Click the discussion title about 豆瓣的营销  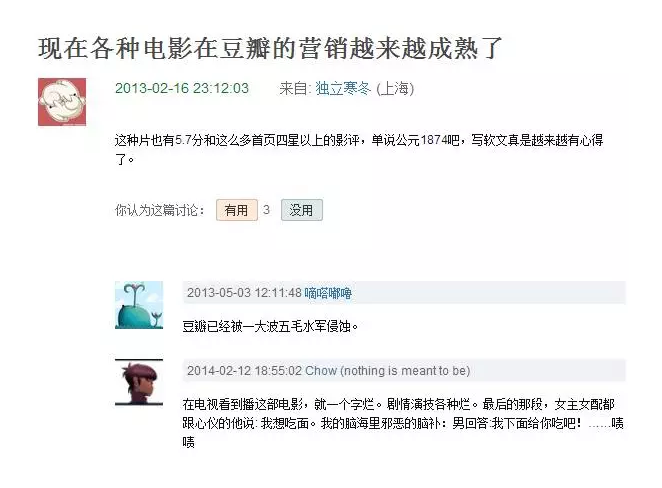(x=270, y=48)
